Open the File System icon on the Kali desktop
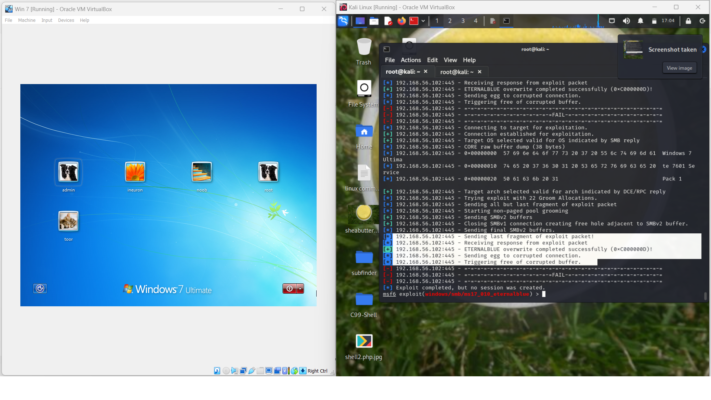711x400 pixels. click(x=364, y=93)
